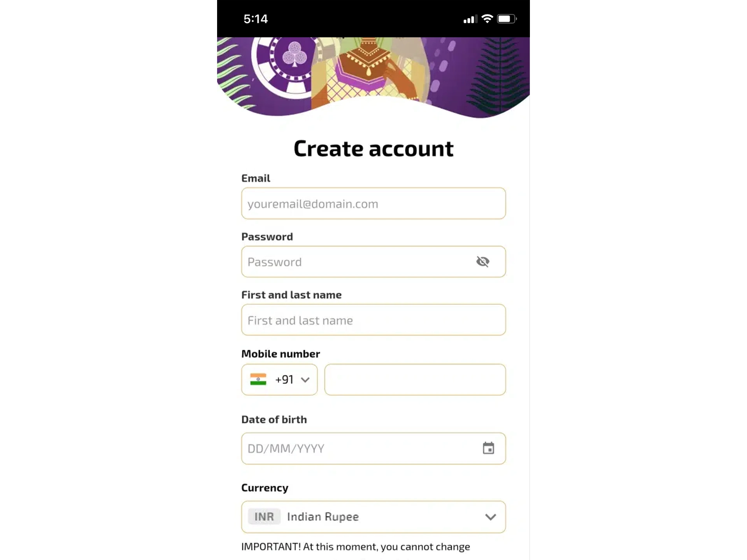This screenshot has height=560, width=747.
Task: Expand the currency selector dropdown
Action: [x=491, y=516]
